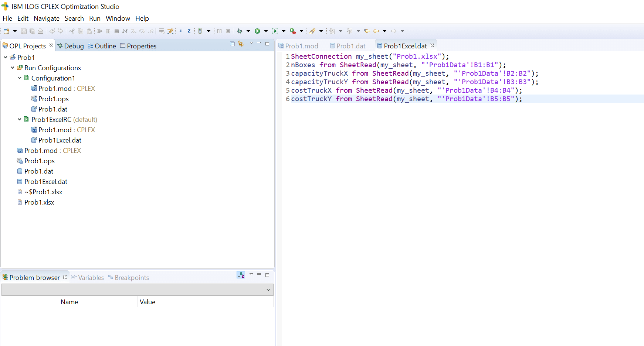This screenshot has height=346, width=644.
Task: Click the nBoxes line in the editor
Action: (x=398, y=65)
